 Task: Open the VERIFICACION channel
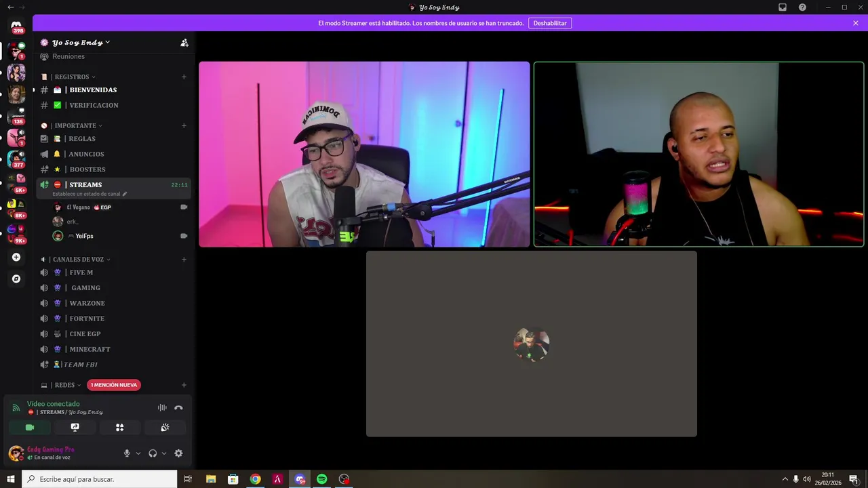coord(113,106)
